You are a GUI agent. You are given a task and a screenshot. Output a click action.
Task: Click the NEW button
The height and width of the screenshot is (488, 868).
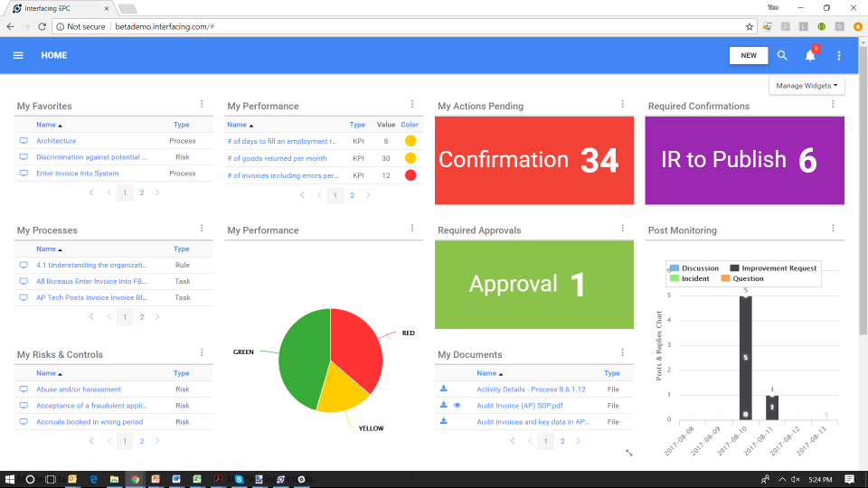pyautogui.click(x=749, y=55)
